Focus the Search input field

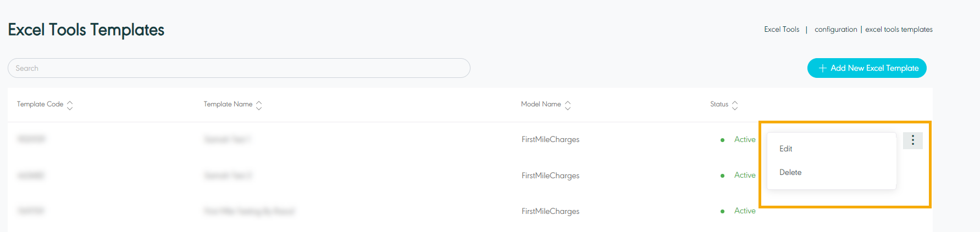click(x=239, y=68)
